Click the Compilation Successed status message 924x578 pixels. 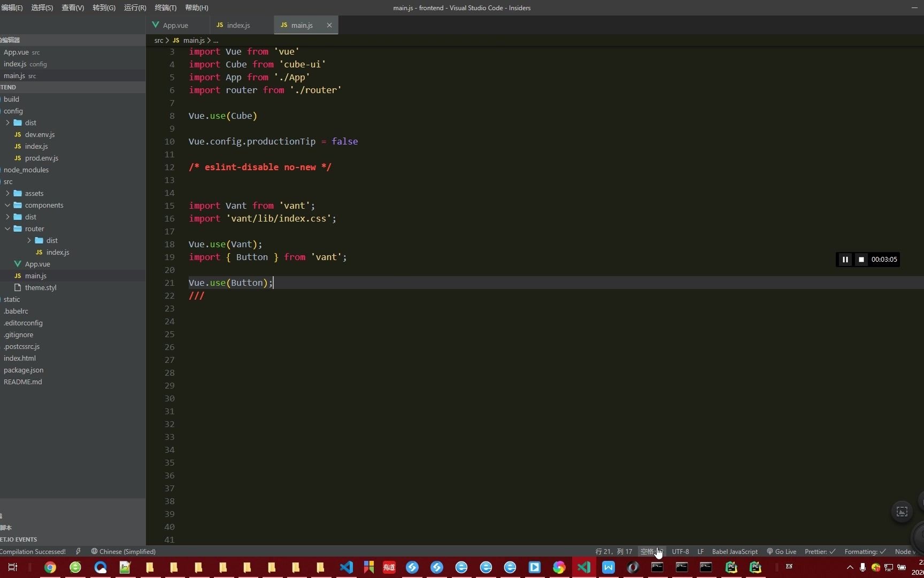click(x=33, y=551)
